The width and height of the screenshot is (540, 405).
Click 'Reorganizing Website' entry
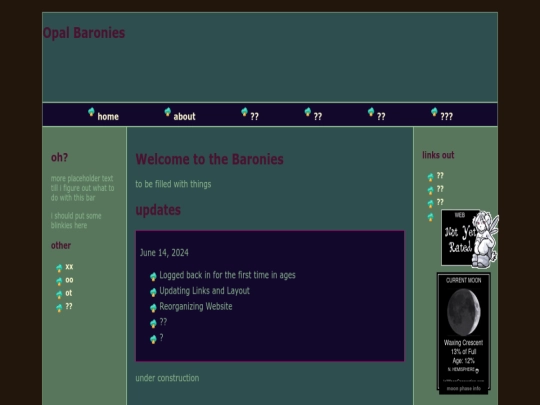point(196,307)
